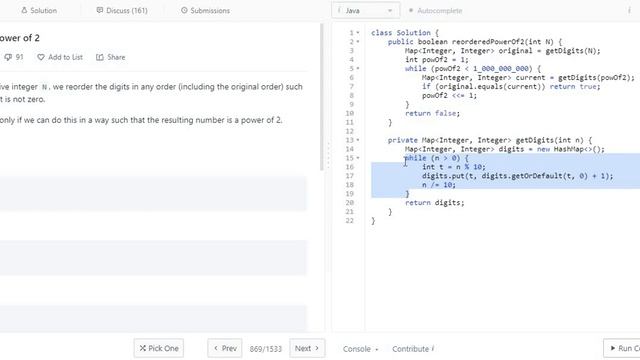This screenshot has height=360, width=640.
Task: Click the 'return false;' code line
Action: coord(432,113)
